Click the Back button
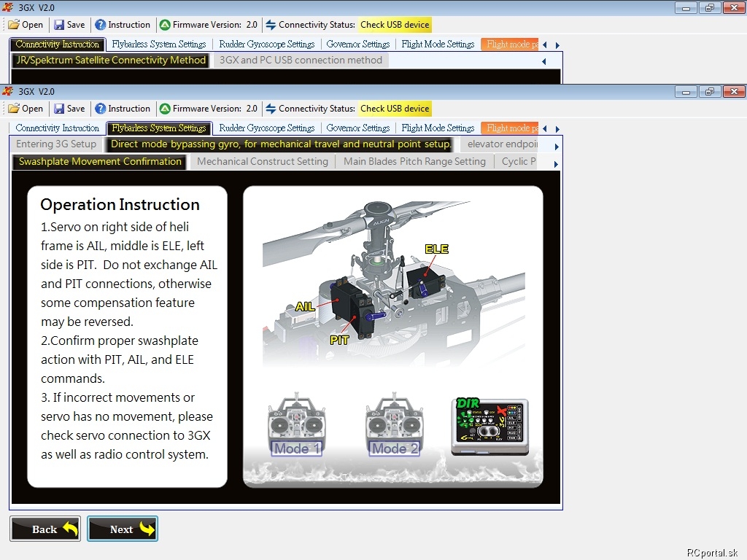The height and width of the screenshot is (560, 747). point(45,529)
